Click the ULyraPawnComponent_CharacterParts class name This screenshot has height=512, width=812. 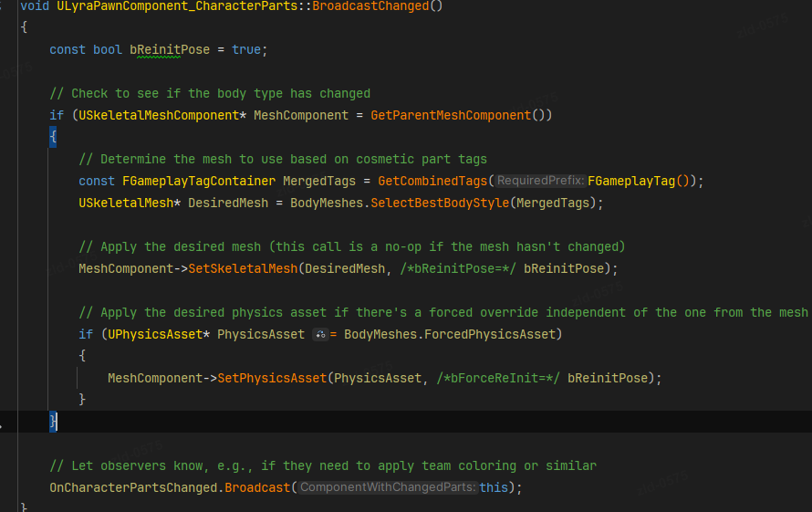tap(177, 6)
